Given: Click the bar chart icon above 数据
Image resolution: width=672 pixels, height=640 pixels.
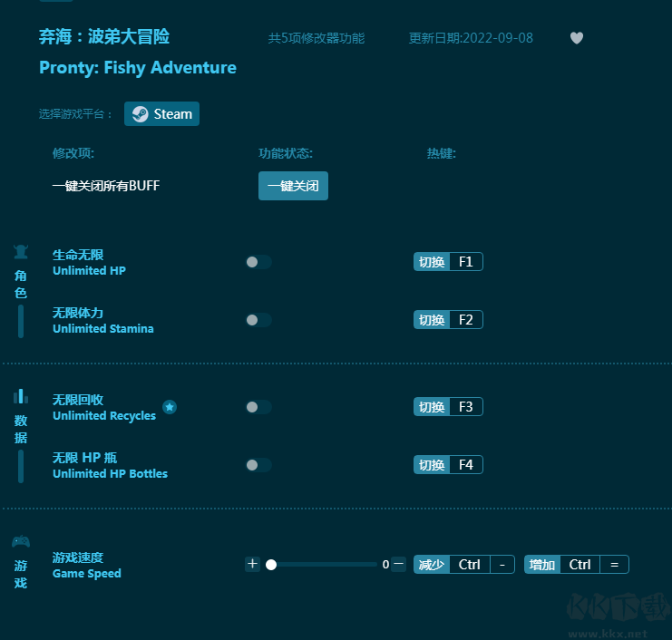Looking at the screenshot, I should (x=21, y=397).
